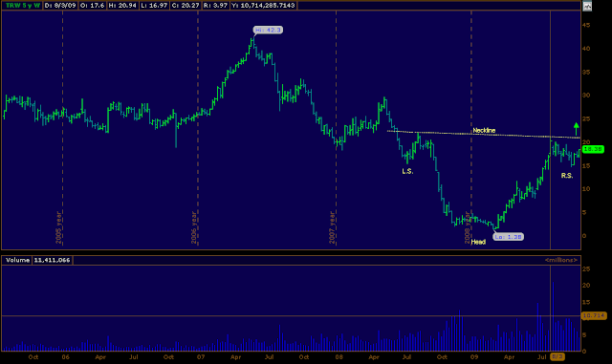Click the open price O: 17.6
Viewport: 612px width, 364px height.
coord(92,6)
